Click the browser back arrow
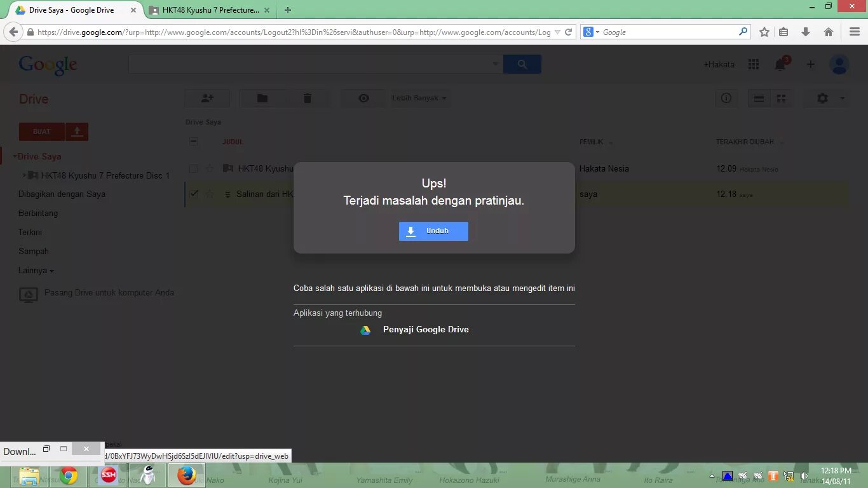 [13, 32]
